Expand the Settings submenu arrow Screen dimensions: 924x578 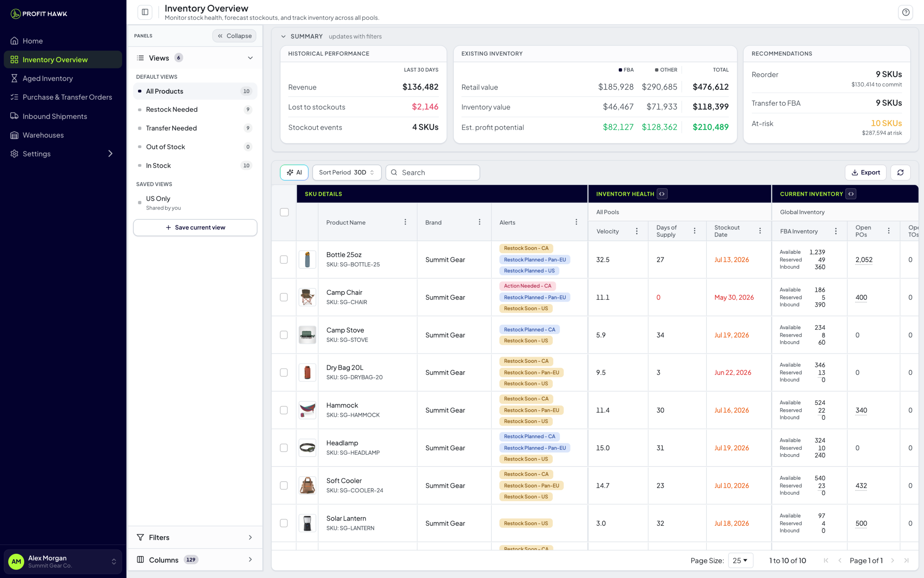click(x=110, y=154)
